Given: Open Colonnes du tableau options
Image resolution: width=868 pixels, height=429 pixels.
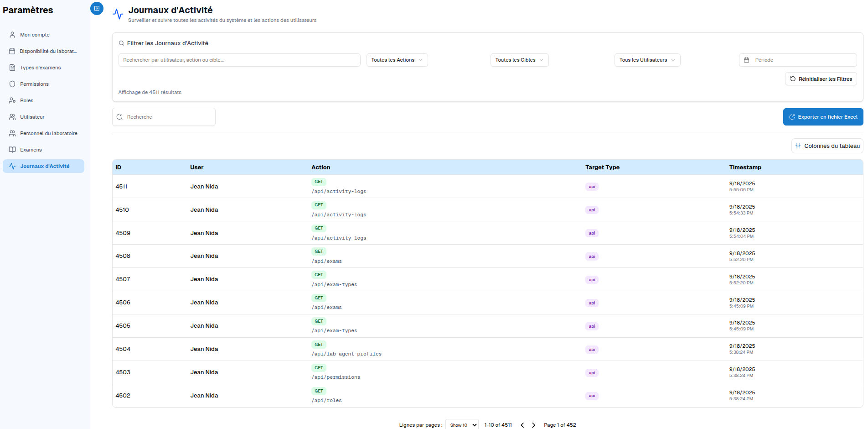Looking at the screenshot, I should point(827,146).
